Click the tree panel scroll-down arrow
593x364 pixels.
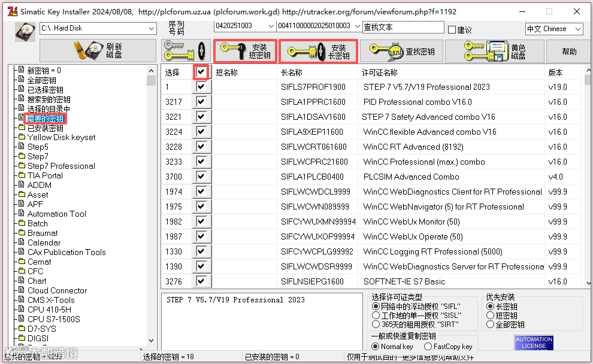[152, 340]
